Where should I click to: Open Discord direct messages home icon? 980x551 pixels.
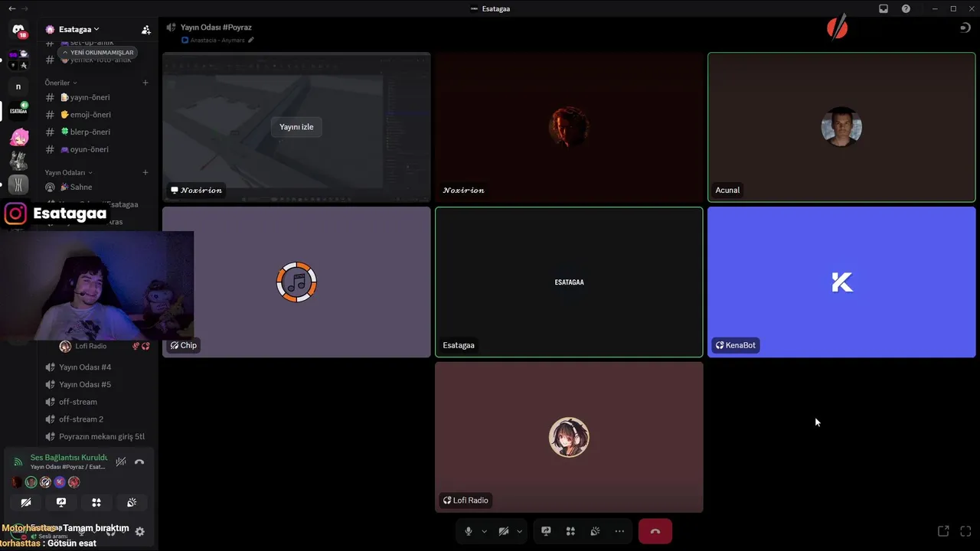(x=18, y=31)
